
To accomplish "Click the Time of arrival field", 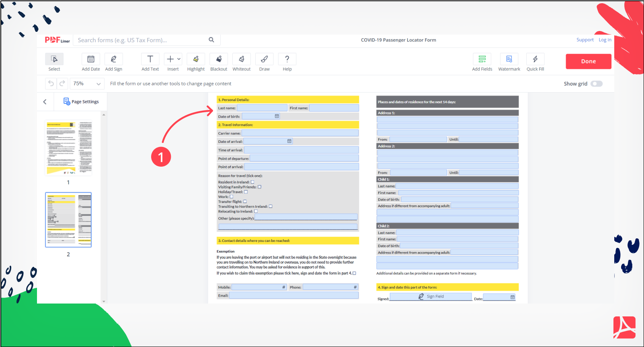I will [x=301, y=150].
